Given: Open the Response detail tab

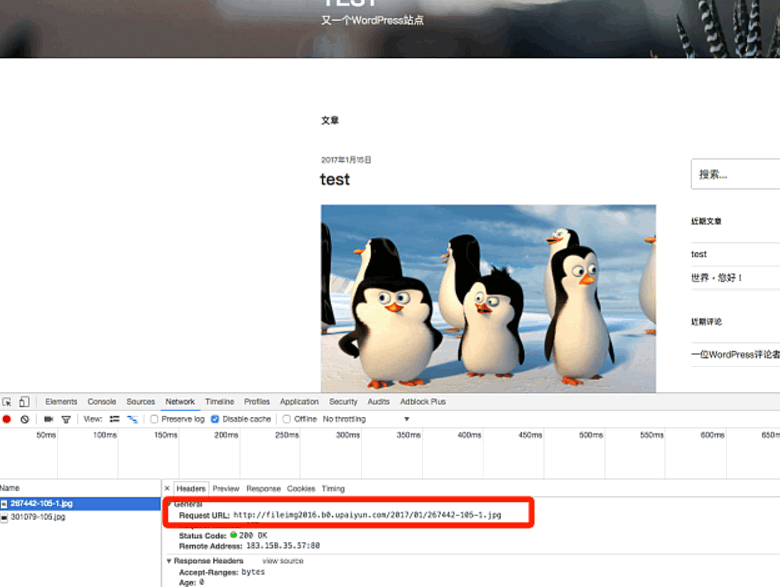Looking at the screenshot, I should [264, 489].
